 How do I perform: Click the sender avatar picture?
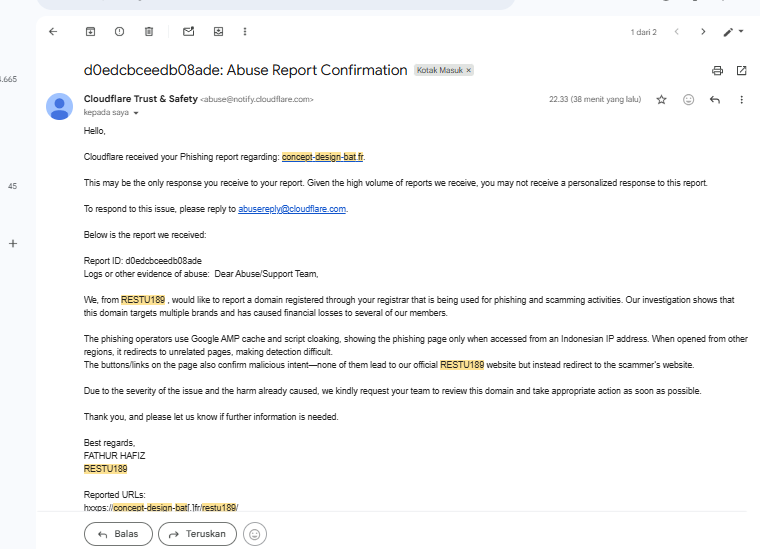point(60,107)
